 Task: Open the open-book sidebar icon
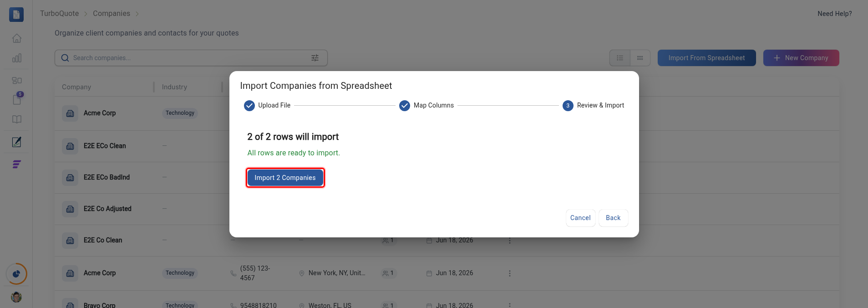pyautogui.click(x=17, y=119)
